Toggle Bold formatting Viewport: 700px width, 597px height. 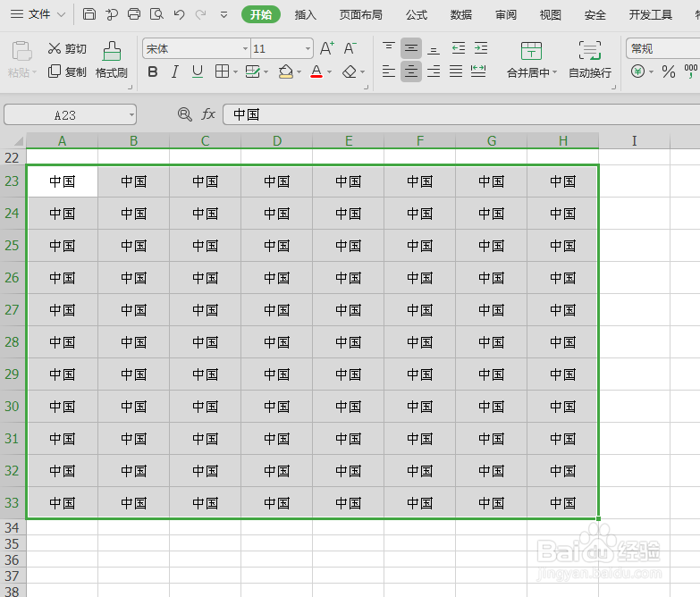tap(153, 71)
